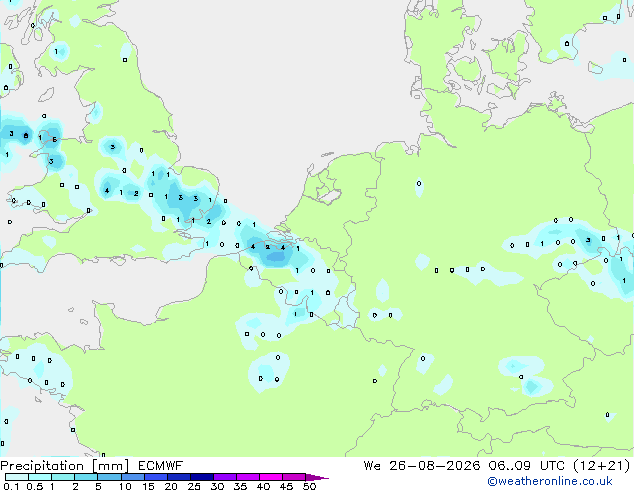Click the 2–5 mm legend swatch

point(86,477)
